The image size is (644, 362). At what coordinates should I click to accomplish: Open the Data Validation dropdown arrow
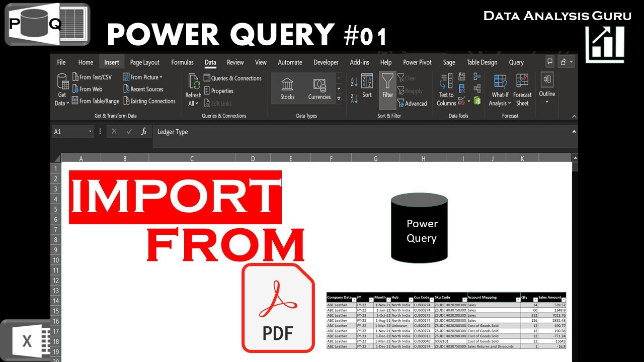coord(469,101)
